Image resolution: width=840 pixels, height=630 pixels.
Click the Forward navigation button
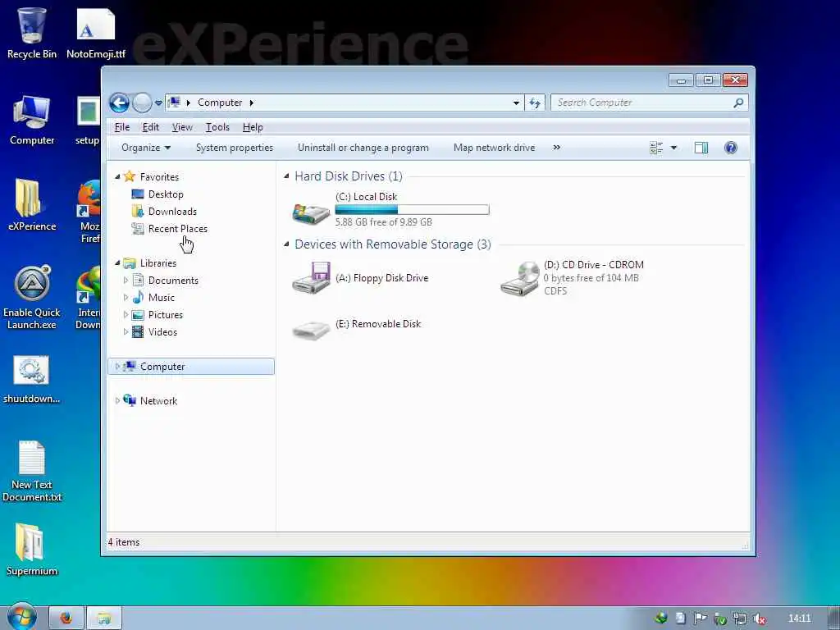(142, 103)
